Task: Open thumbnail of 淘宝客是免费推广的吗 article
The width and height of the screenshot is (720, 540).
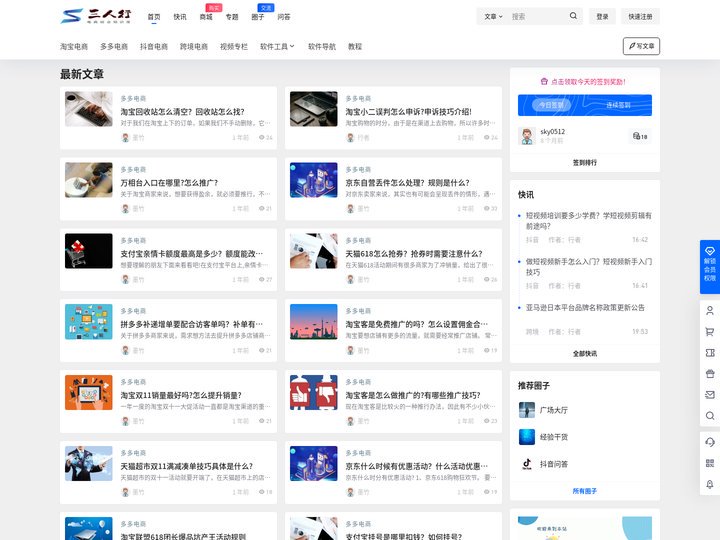Action: tap(314, 321)
